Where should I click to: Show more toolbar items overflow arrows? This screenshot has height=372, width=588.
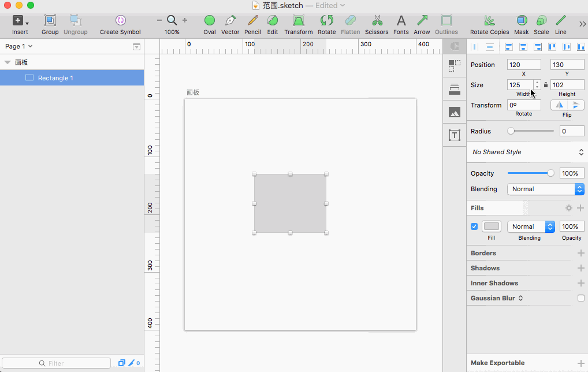pyautogui.click(x=582, y=24)
